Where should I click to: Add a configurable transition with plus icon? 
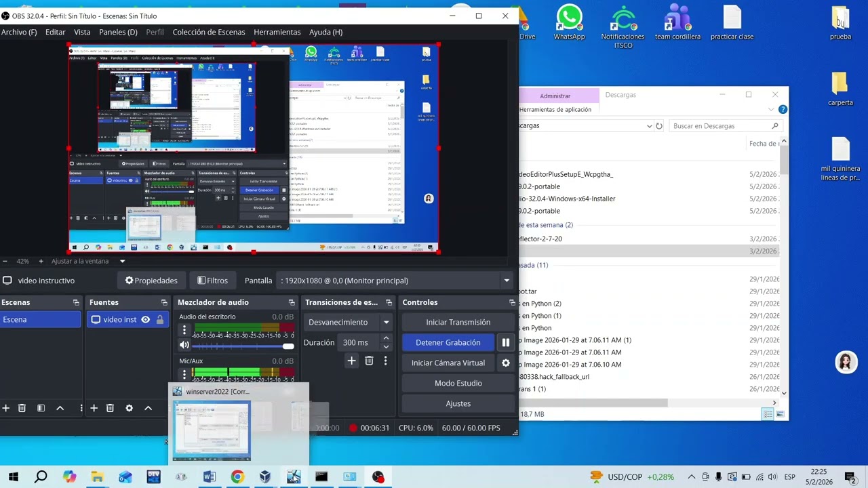pos(351,361)
